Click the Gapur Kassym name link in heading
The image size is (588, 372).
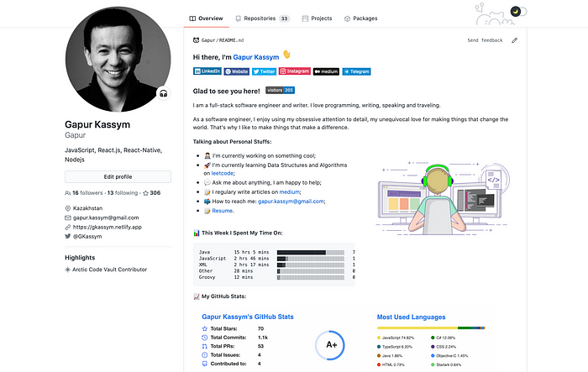point(256,57)
